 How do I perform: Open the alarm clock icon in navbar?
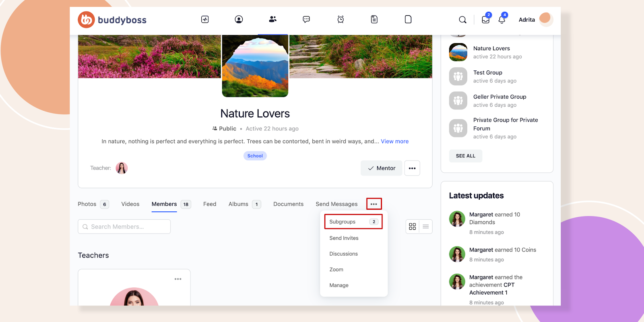click(341, 19)
